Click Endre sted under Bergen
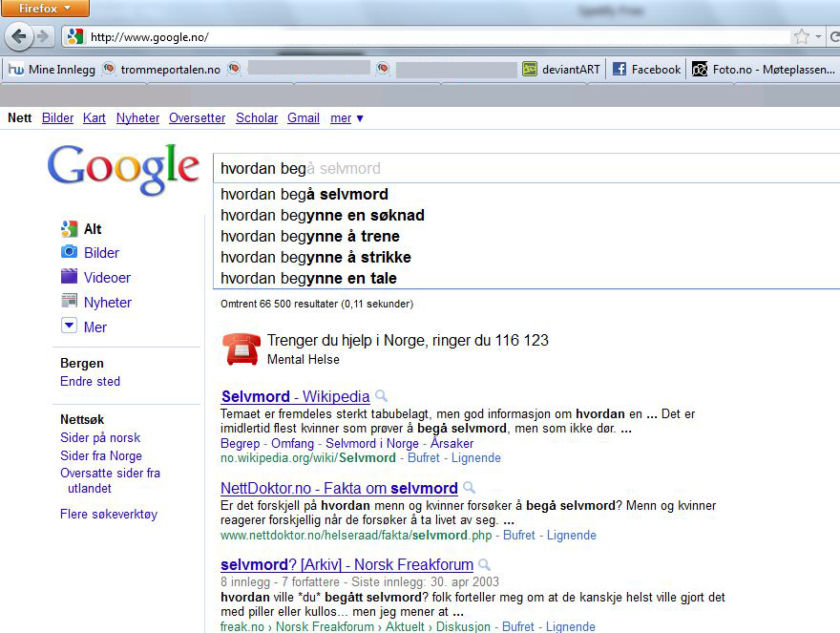The width and height of the screenshot is (840, 633). pyautogui.click(x=90, y=381)
